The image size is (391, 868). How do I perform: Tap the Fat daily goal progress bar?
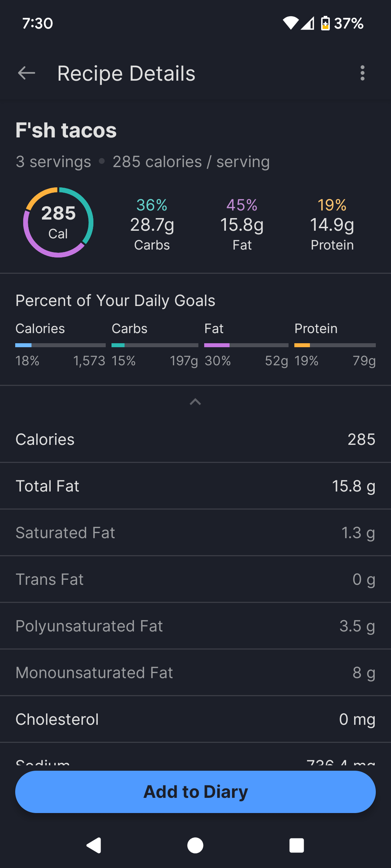pos(246,345)
